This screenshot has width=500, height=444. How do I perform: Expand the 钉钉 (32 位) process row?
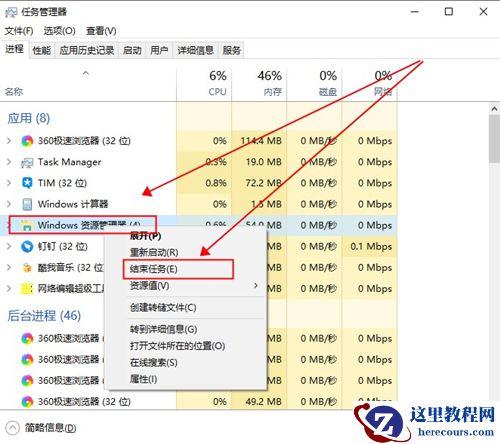click(9, 246)
